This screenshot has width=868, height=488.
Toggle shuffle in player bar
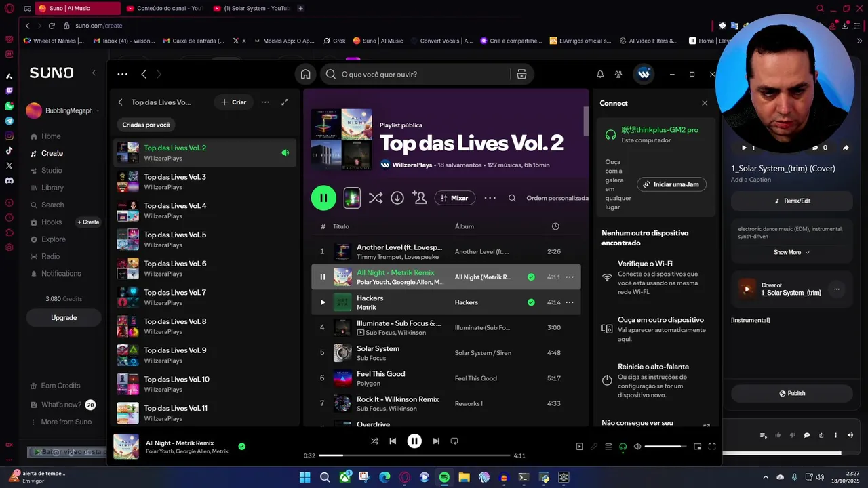(x=374, y=441)
